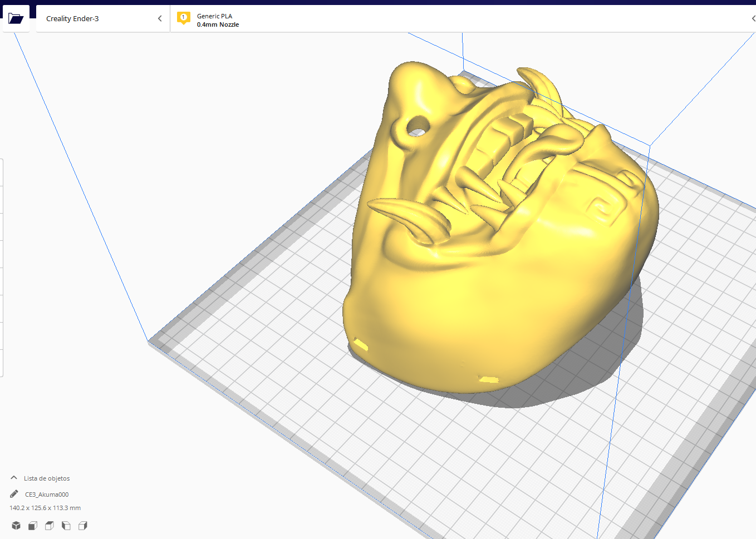The width and height of the screenshot is (756, 539).
Task: Switch to right side view icon
Action: point(82,525)
